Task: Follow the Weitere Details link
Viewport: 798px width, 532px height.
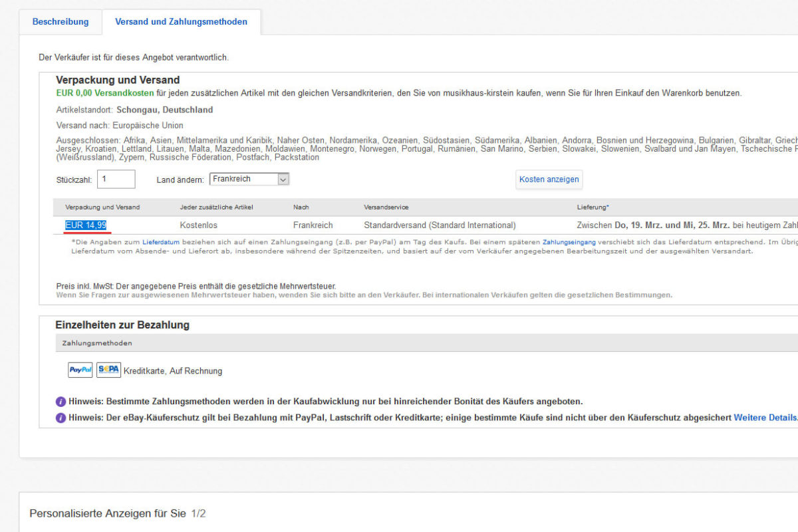Action: point(765,418)
